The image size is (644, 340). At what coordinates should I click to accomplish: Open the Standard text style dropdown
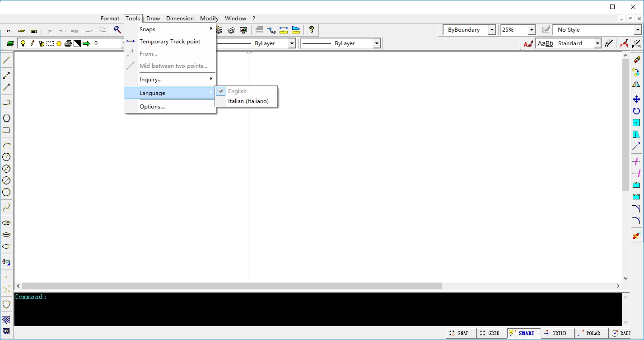tap(597, 43)
